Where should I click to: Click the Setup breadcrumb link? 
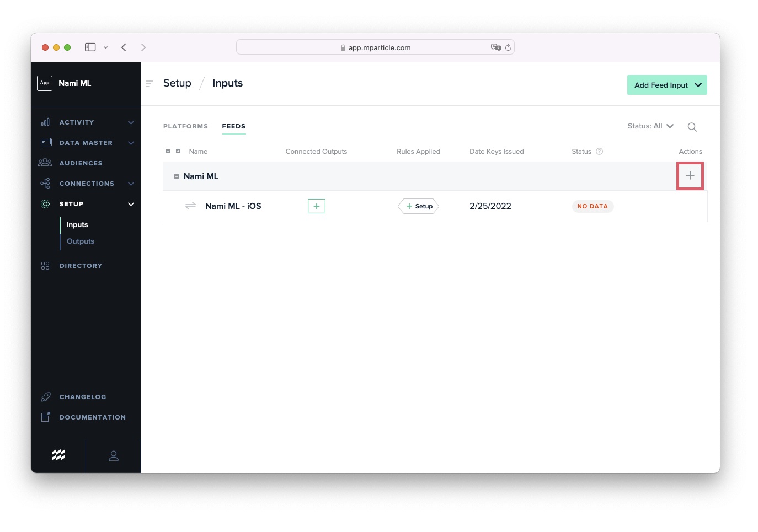pyautogui.click(x=177, y=83)
